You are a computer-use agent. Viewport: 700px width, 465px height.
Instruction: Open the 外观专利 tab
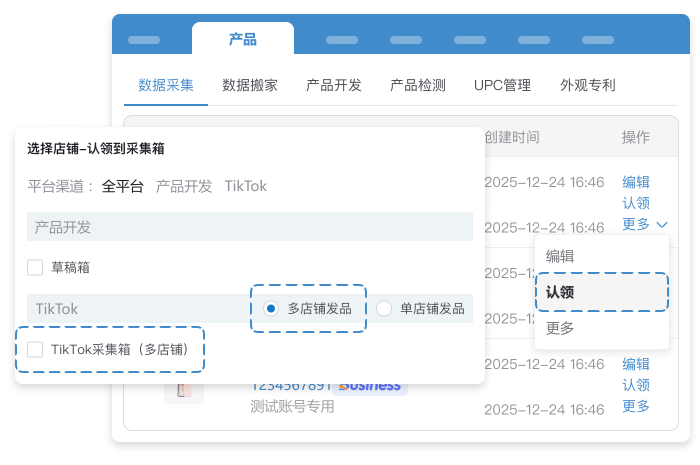(x=588, y=85)
